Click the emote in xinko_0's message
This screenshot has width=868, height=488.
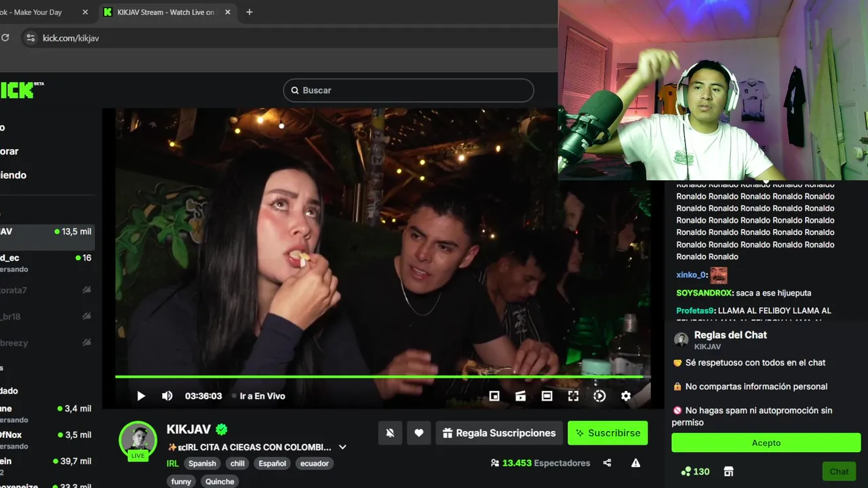[x=719, y=275]
